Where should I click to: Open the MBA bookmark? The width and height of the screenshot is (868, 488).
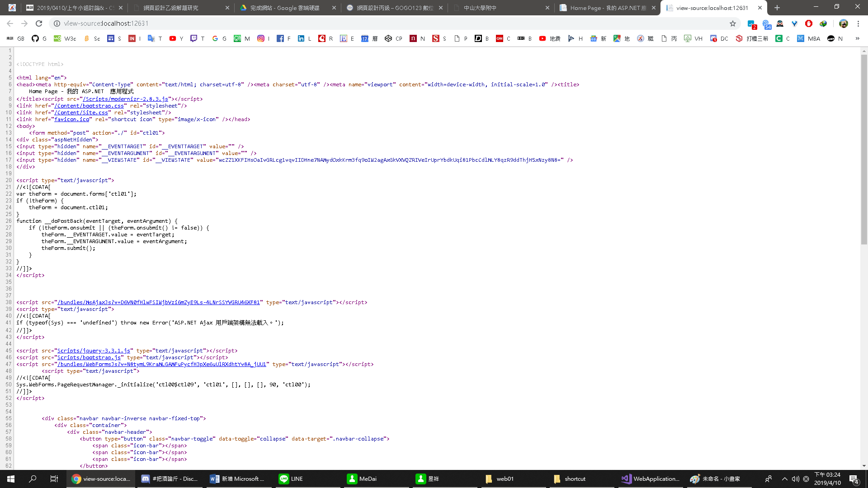click(809, 38)
